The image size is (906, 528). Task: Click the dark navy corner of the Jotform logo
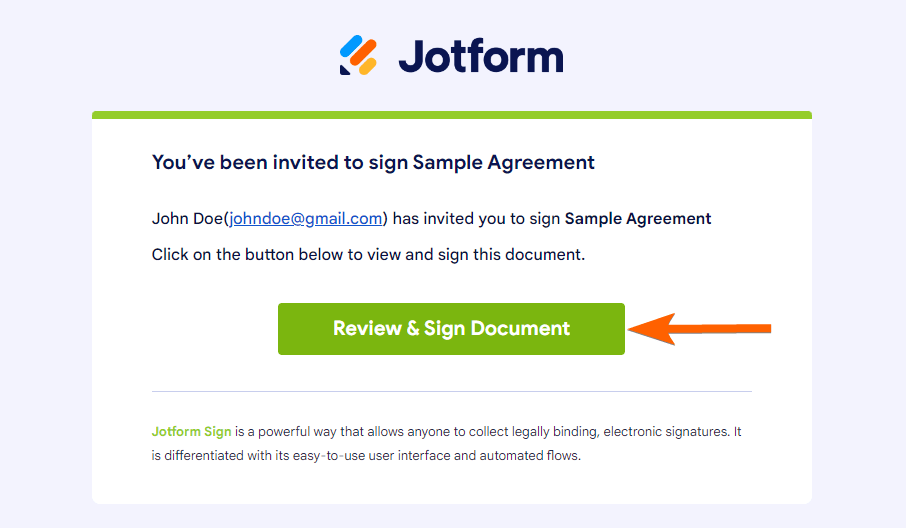[x=345, y=69]
